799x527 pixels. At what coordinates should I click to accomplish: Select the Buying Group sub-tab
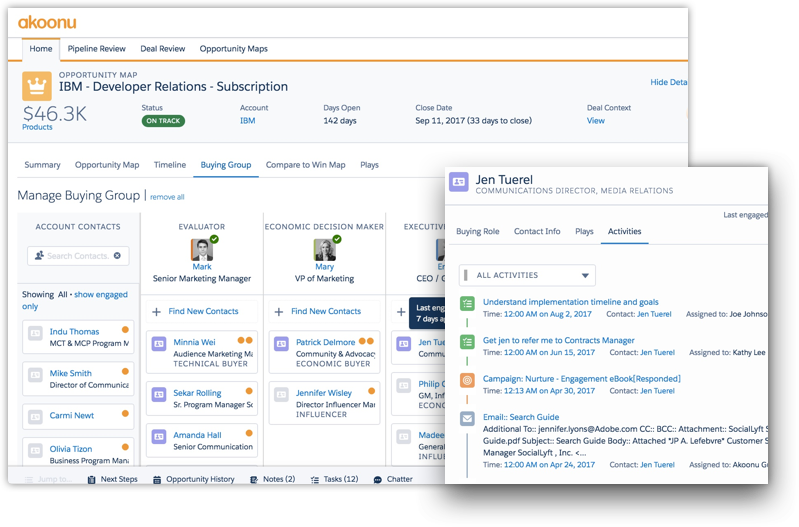coord(226,165)
